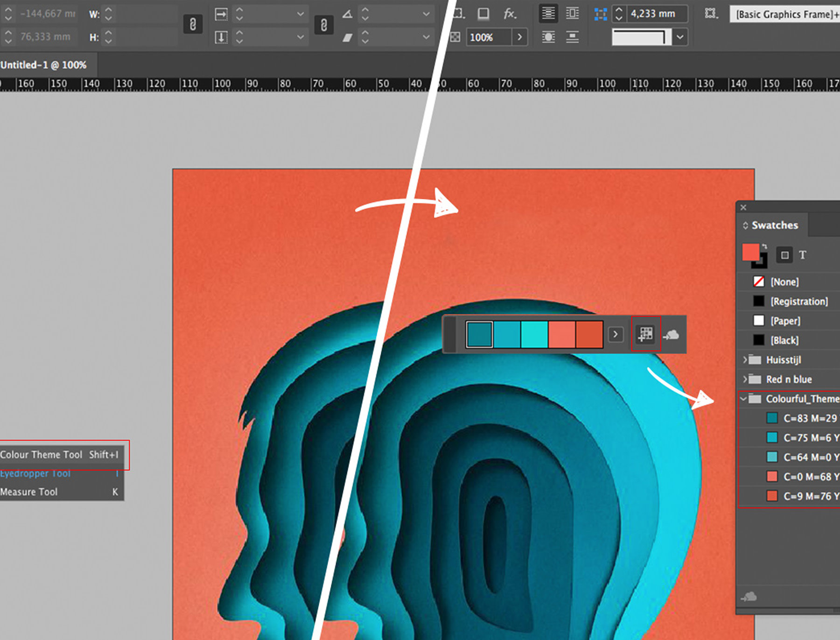Viewport: 840px width, 640px height.
Task: Open the rotation angle dropdown
Action: 426,14
